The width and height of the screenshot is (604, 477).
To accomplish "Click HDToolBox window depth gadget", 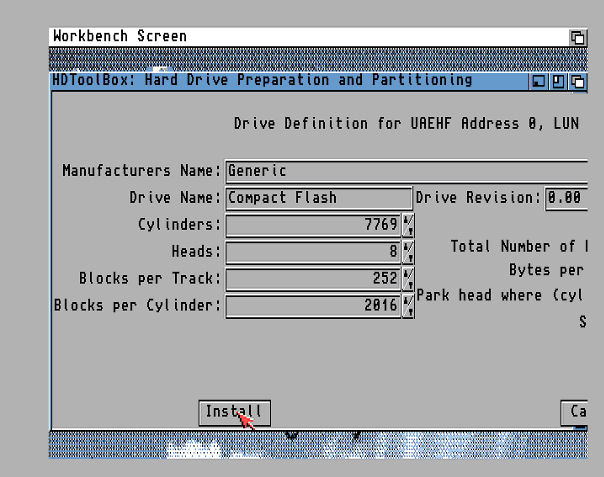I will [578, 82].
